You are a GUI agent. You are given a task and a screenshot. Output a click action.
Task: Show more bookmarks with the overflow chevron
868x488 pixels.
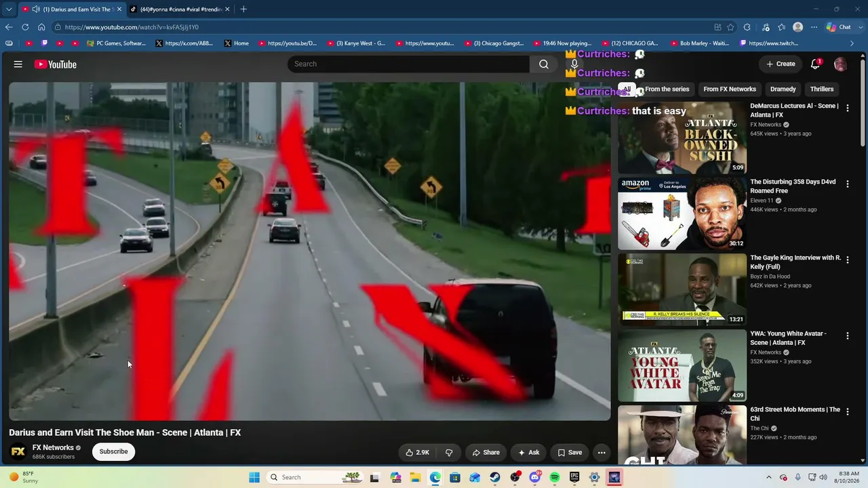point(852,43)
